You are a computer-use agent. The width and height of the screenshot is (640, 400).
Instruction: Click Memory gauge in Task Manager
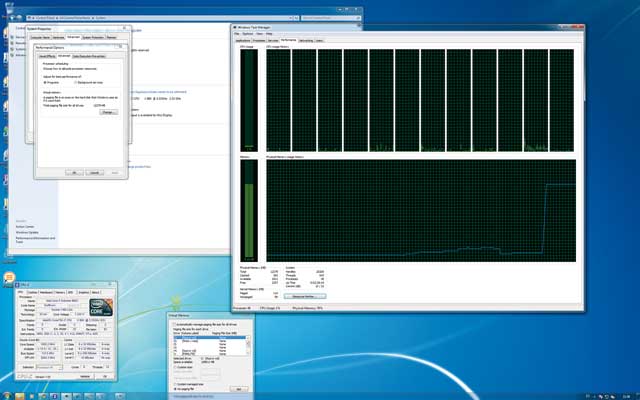click(x=249, y=211)
